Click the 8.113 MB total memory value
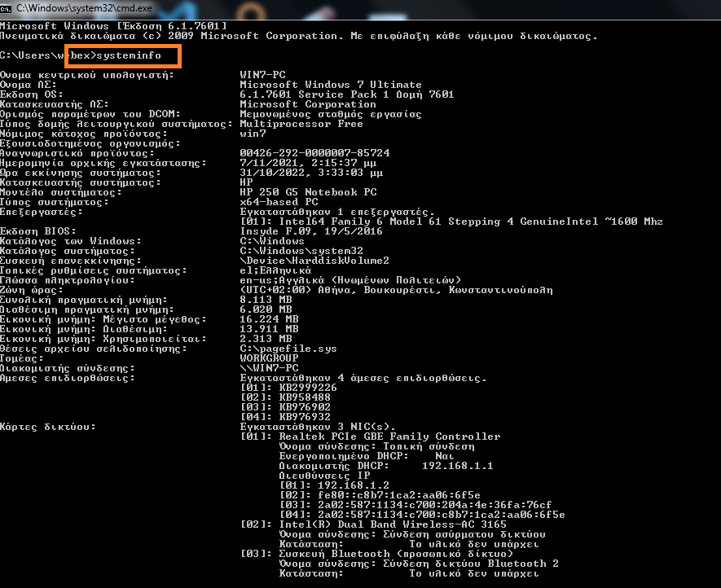The width and height of the screenshot is (721, 588). point(266,300)
